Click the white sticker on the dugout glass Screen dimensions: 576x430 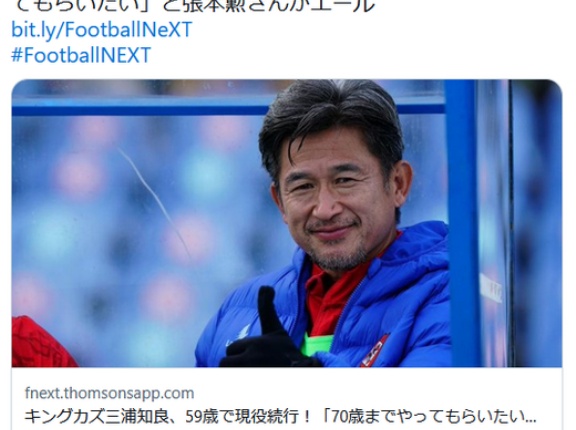[x=491, y=288]
